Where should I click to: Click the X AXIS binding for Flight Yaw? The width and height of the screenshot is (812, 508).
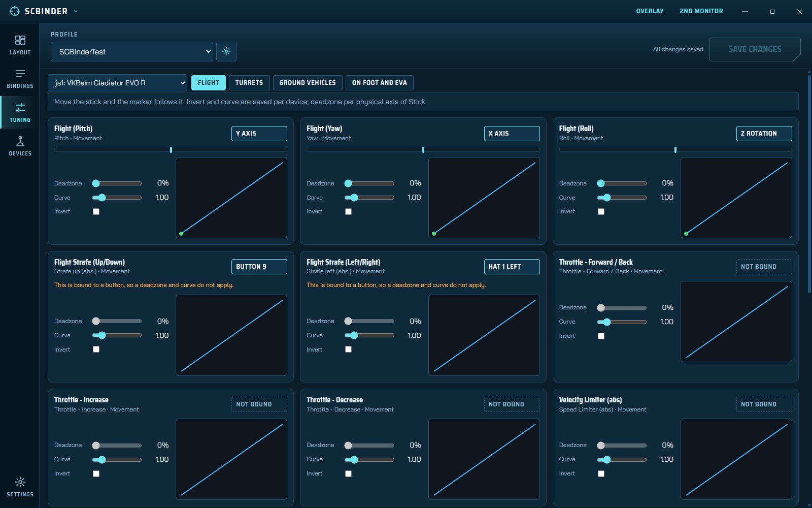(512, 134)
